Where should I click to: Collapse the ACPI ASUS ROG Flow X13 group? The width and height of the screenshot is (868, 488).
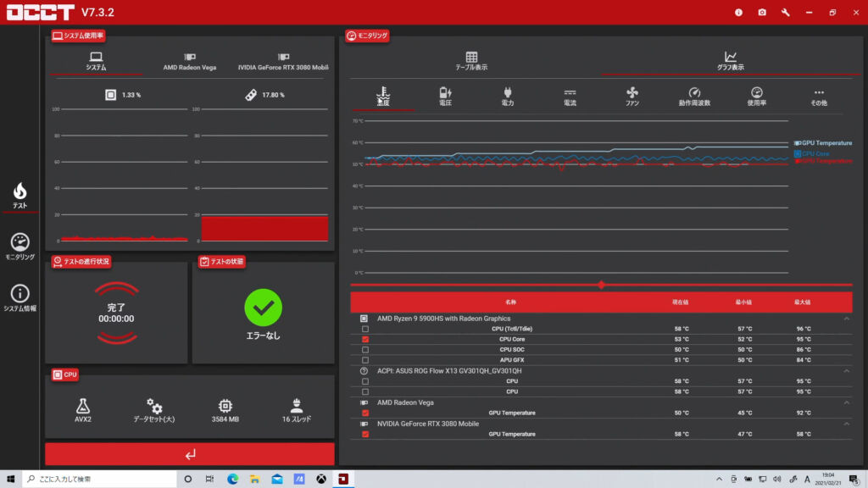[847, 371]
